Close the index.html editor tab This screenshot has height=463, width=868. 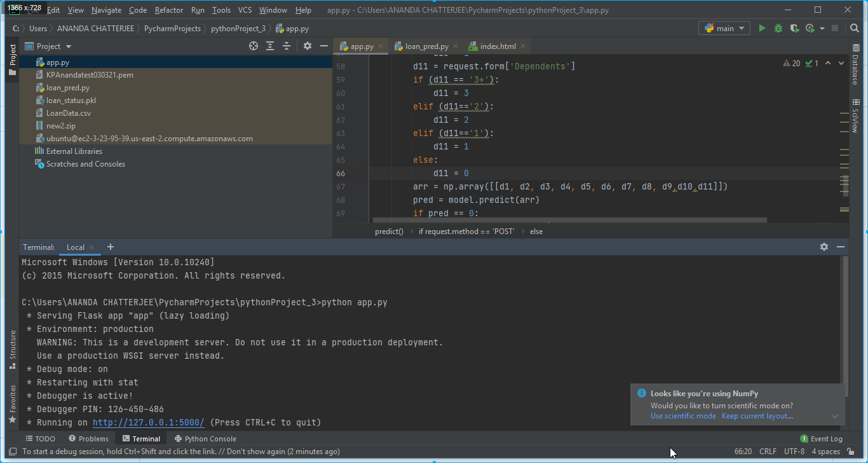tap(523, 46)
